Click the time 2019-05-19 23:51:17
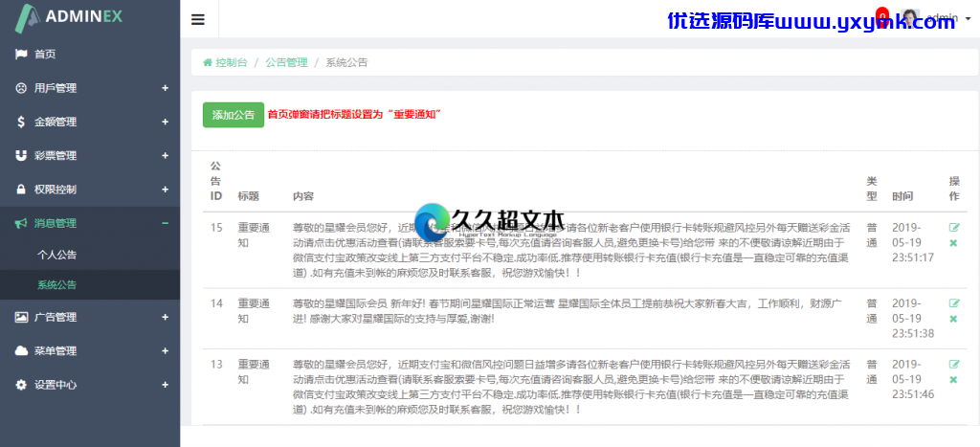The width and height of the screenshot is (980, 447). (x=913, y=242)
